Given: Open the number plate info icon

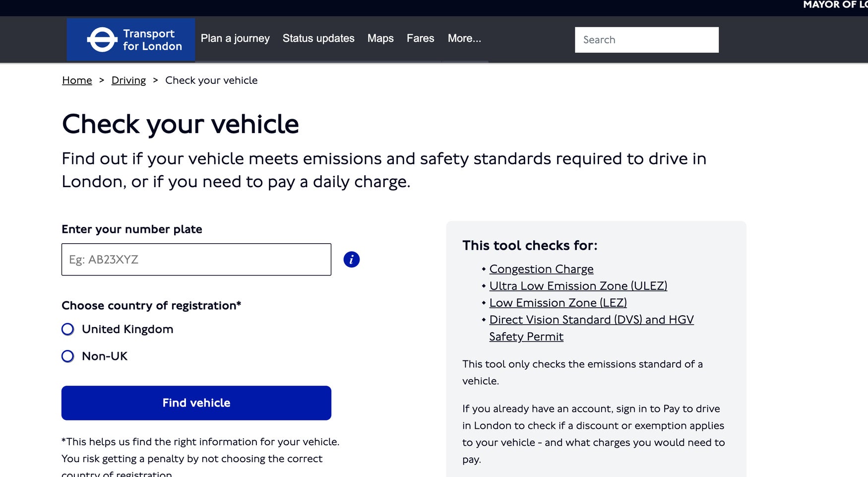Looking at the screenshot, I should tap(351, 260).
